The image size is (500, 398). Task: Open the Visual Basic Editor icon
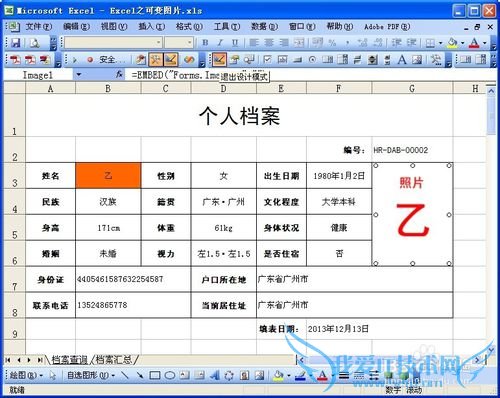141,60
